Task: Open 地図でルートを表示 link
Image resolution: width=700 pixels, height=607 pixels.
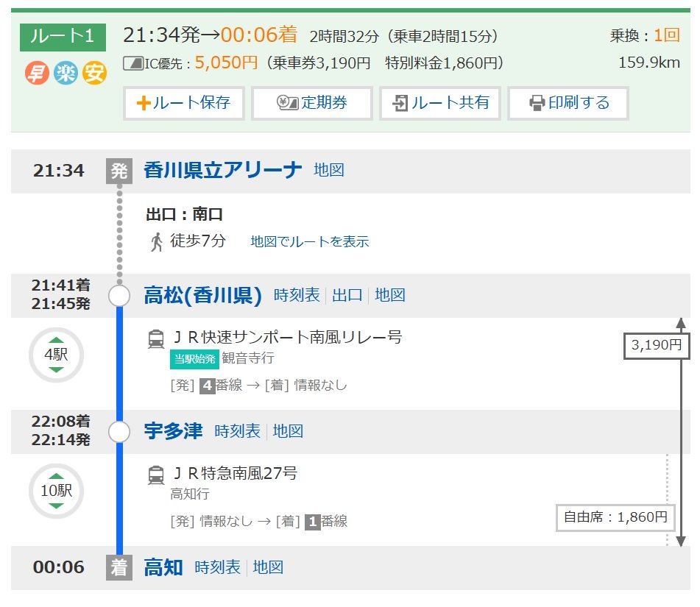Action: pyautogui.click(x=310, y=241)
